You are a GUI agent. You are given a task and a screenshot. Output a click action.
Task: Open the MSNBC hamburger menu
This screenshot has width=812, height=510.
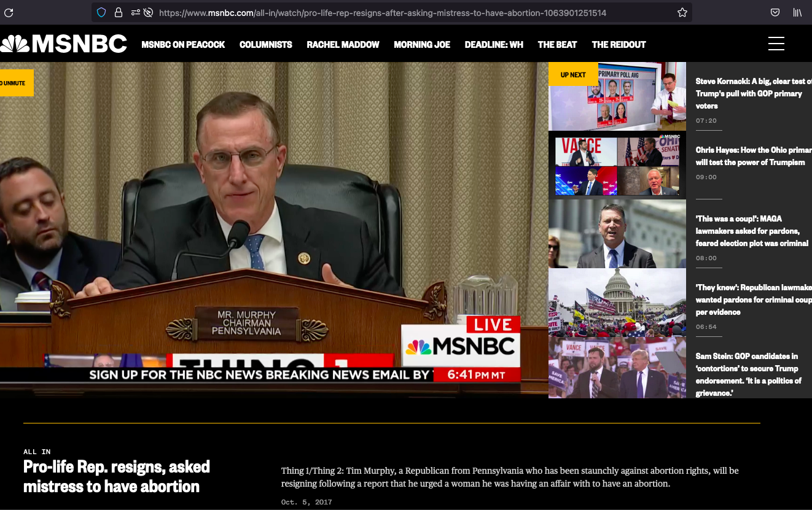pyautogui.click(x=776, y=44)
